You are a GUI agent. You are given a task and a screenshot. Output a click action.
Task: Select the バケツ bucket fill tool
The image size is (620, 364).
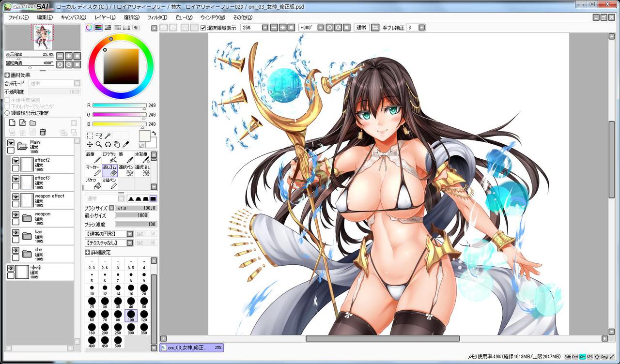click(93, 183)
